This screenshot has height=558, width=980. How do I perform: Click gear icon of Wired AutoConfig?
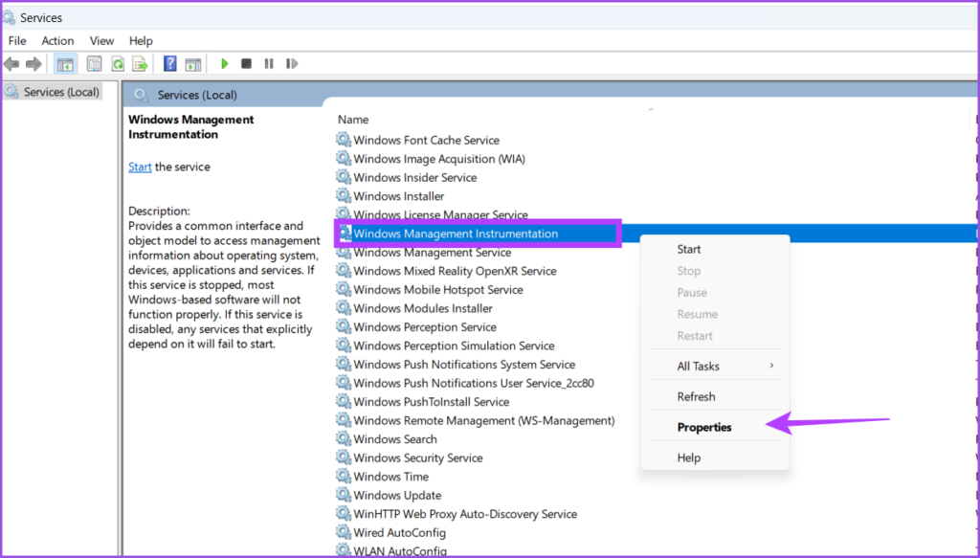[x=344, y=532]
